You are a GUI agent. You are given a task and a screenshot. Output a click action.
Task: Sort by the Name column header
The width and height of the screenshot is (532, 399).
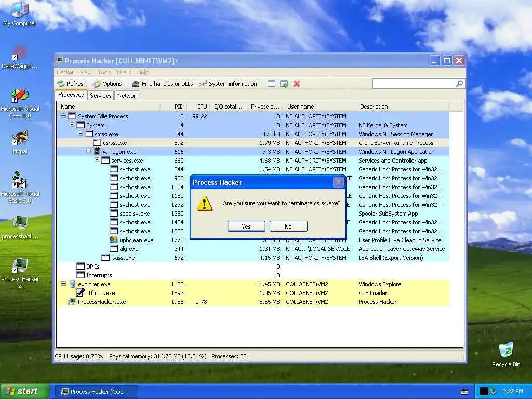click(x=109, y=107)
